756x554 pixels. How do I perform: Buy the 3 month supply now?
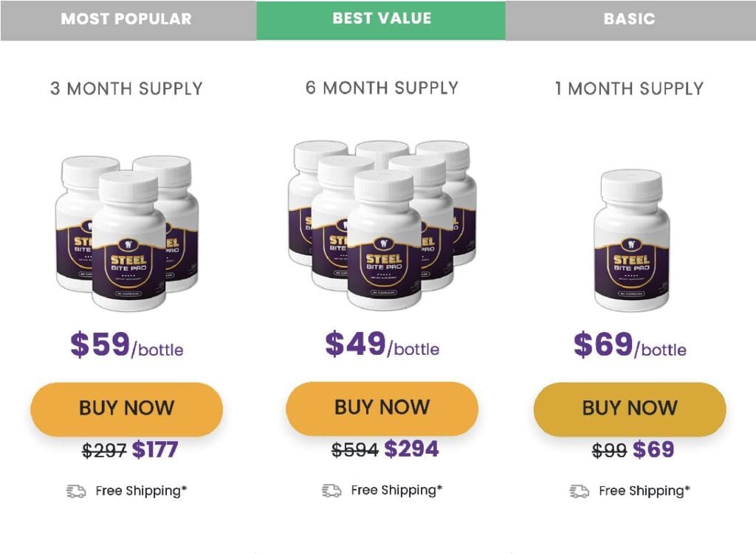[127, 409]
